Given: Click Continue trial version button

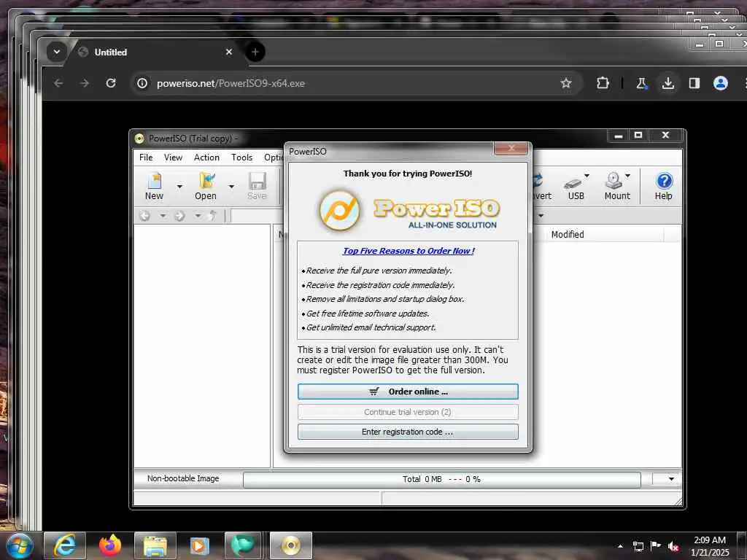Looking at the screenshot, I should point(408,412).
